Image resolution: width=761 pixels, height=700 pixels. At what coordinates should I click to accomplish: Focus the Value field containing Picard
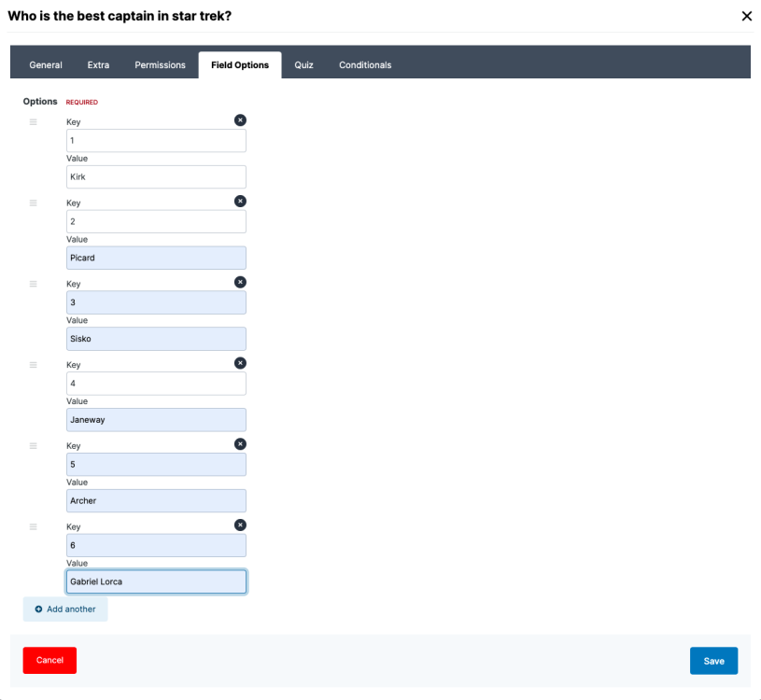tap(156, 259)
